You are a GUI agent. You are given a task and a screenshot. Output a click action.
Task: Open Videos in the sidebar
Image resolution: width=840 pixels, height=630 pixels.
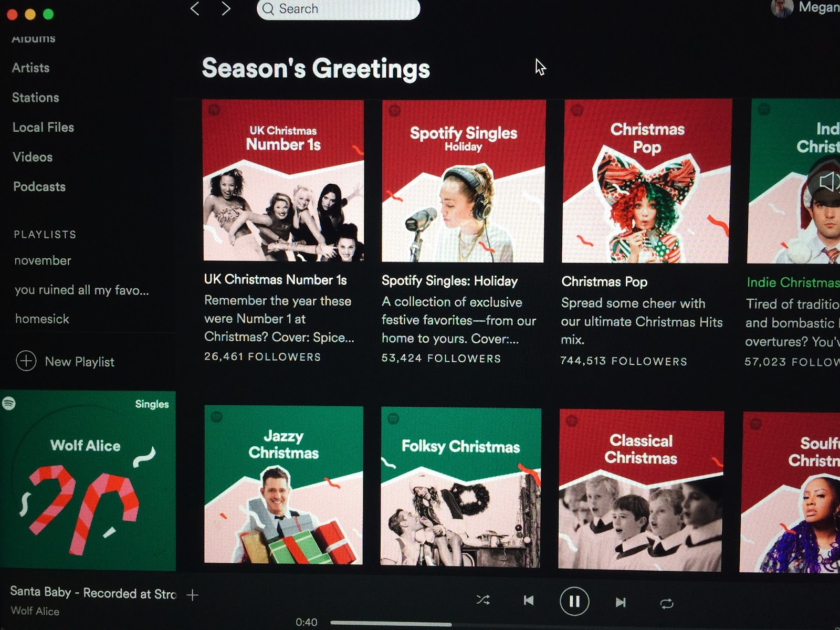point(33,157)
